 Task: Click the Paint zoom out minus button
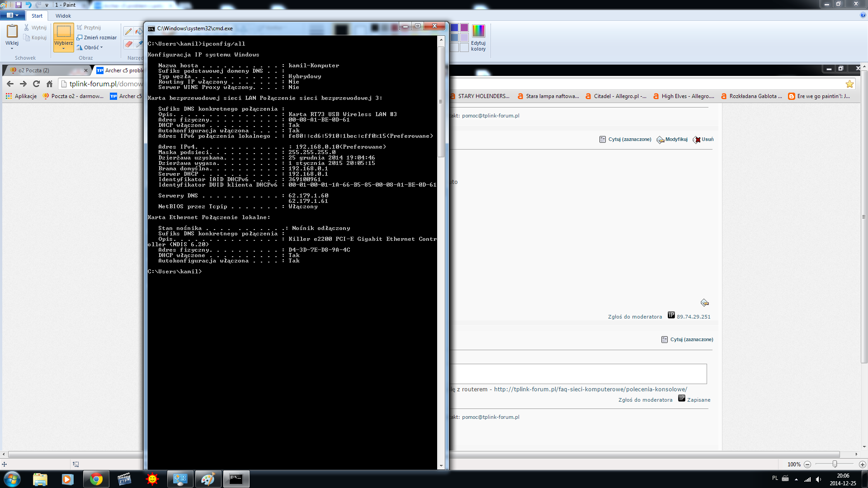tap(807, 465)
